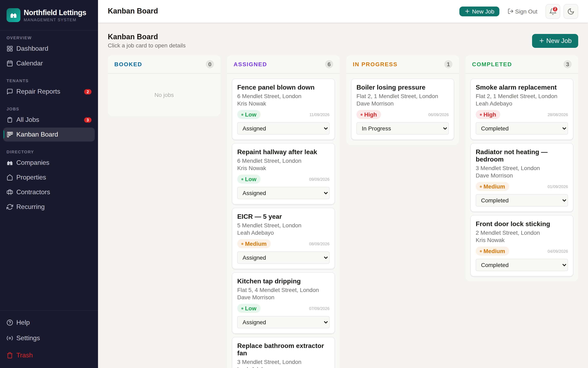Viewport: 588px width, 368px height.
Task: Open the Kitchen tap dripping card title
Action: pyautogui.click(x=269, y=281)
